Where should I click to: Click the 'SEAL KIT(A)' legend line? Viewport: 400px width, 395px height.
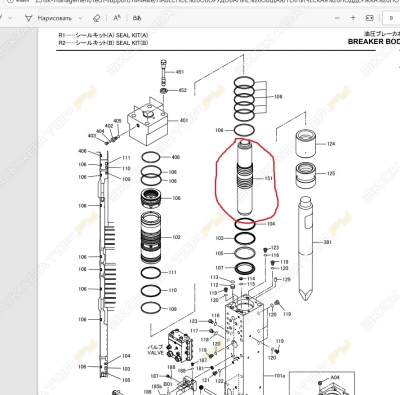[x=103, y=35]
